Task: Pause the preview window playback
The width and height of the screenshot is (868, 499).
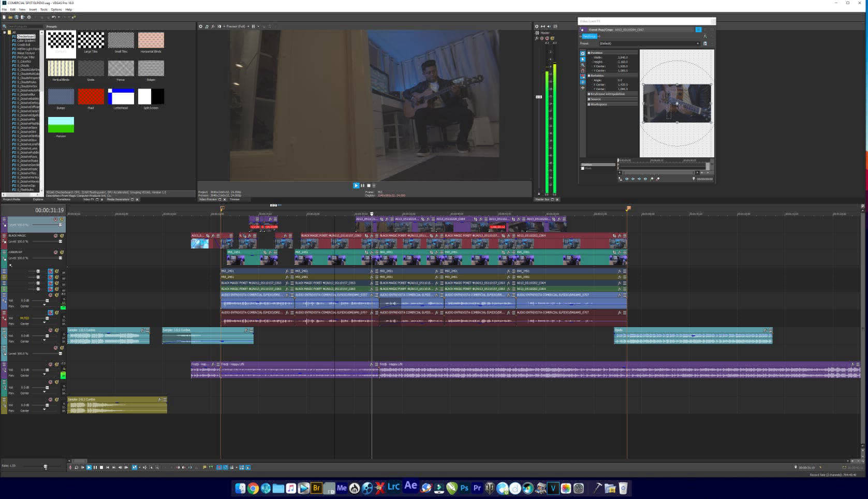Action: click(362, 185)
